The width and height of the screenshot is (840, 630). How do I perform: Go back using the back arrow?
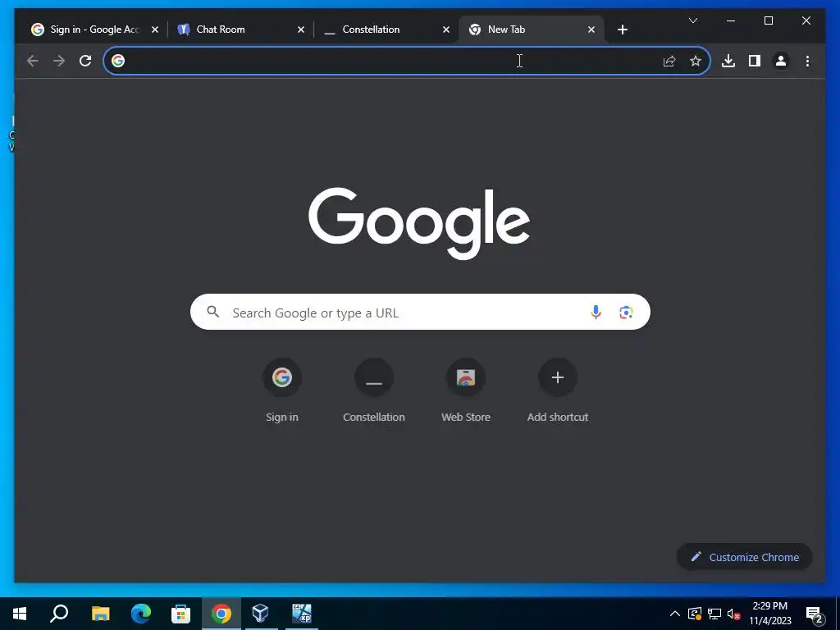coord(33,61)
